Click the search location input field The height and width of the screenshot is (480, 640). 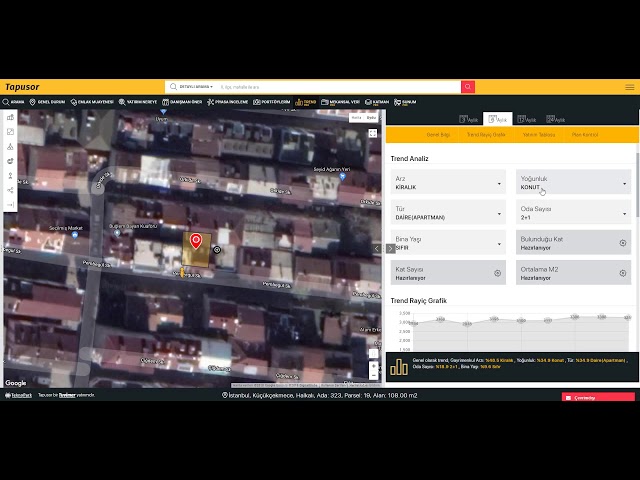point(339,87)
